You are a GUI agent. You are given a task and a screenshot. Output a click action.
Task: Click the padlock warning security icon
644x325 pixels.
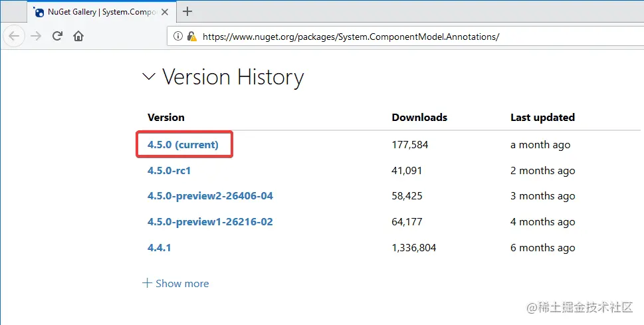(x=191, y=37)
